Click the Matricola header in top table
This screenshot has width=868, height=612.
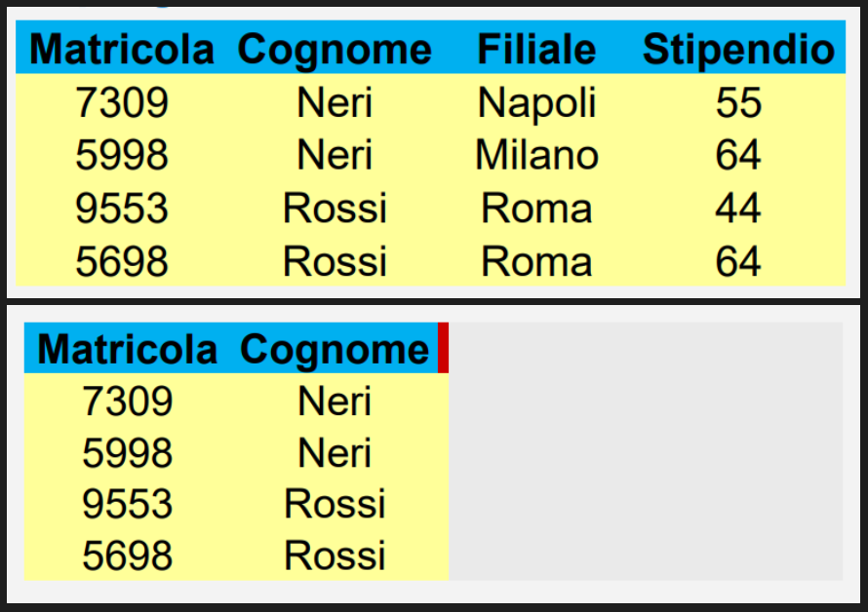coord(121,50)
